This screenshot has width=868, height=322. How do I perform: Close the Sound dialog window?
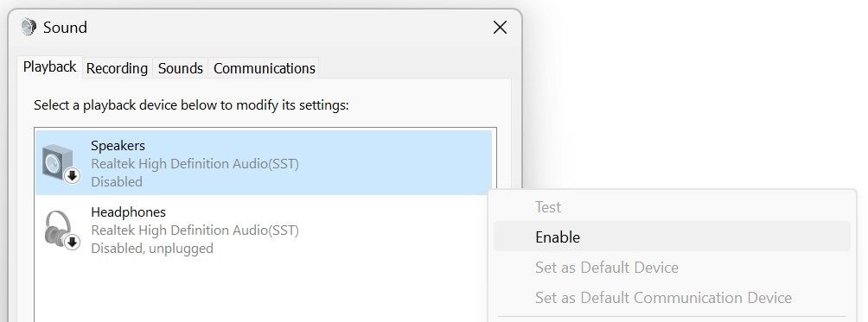pos(500,27)
